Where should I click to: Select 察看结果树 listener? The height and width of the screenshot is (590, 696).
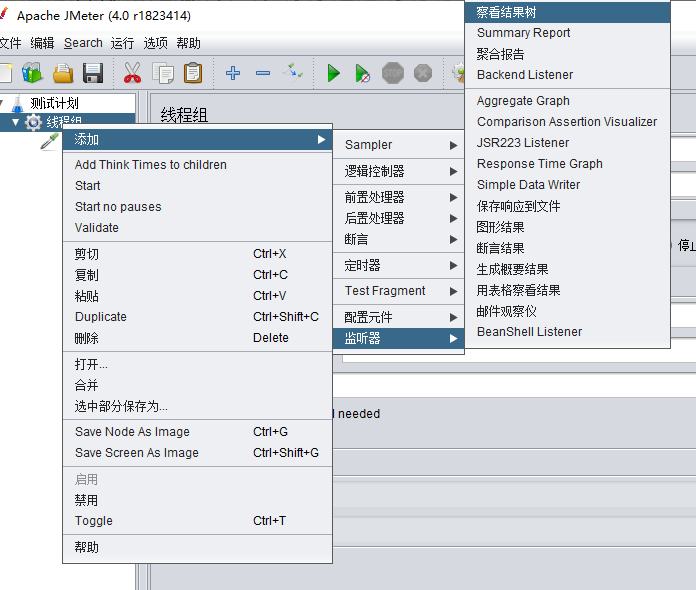tap(567, 12)
